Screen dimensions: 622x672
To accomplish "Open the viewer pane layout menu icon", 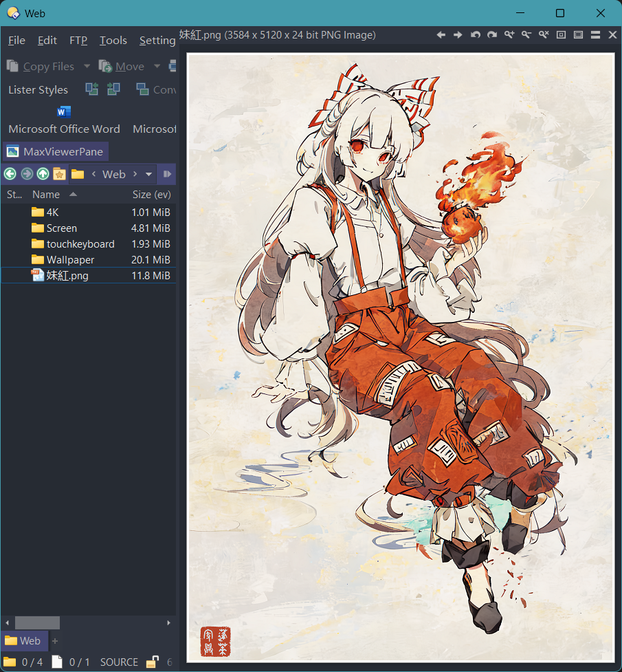I will (595, 34).
